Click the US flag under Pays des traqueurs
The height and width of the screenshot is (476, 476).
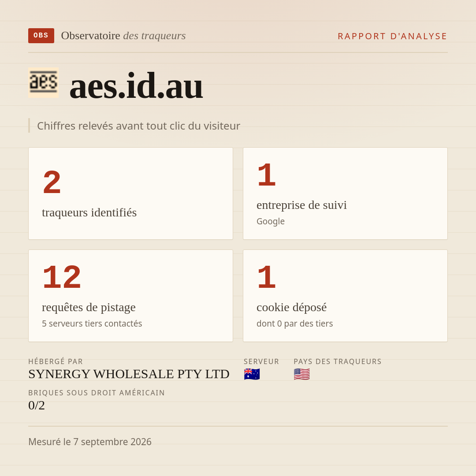click(302, 374)
